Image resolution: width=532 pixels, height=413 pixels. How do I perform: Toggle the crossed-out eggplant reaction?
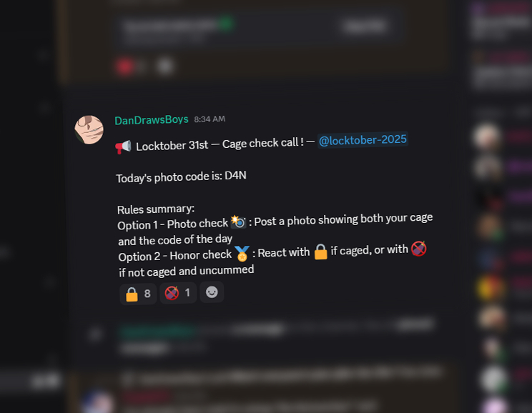(178, 293)
